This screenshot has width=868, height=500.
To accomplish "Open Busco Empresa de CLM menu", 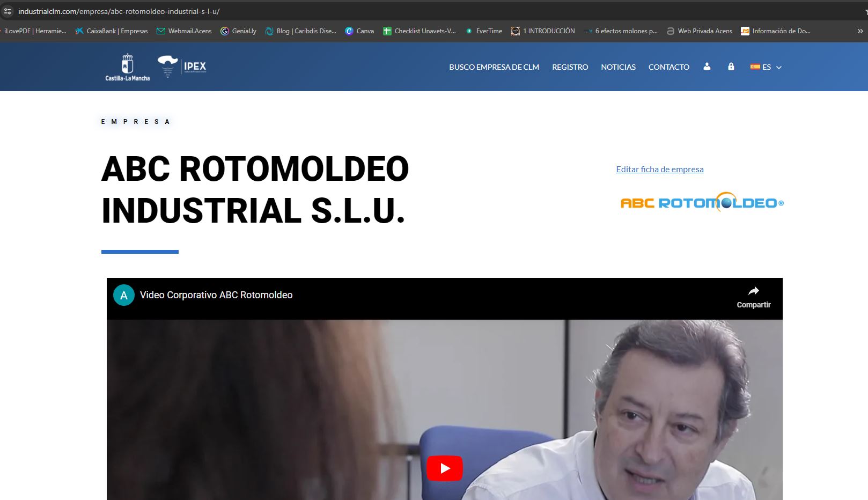I will coord(494,67).
